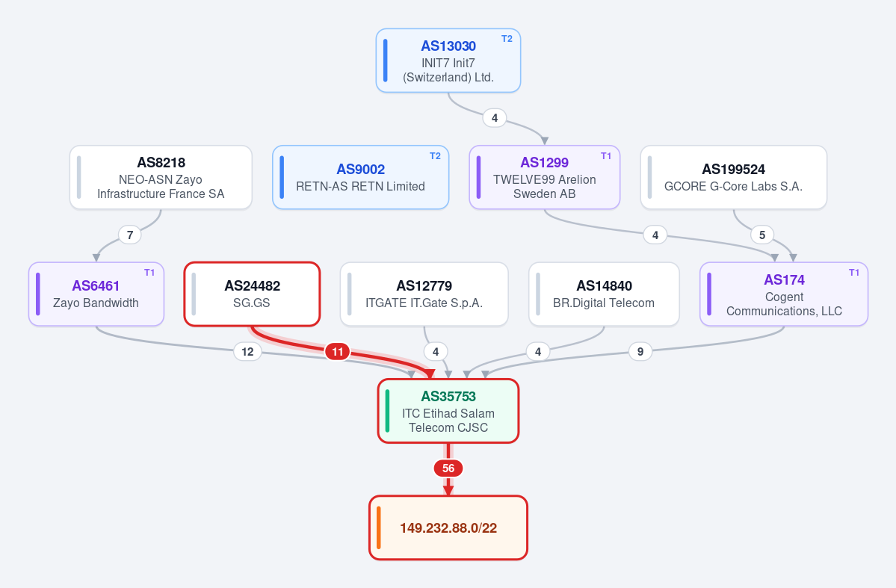896x588 pixels.
Task: Click the 7 edge label below AS8218
Action: click(x=130, y=235)
